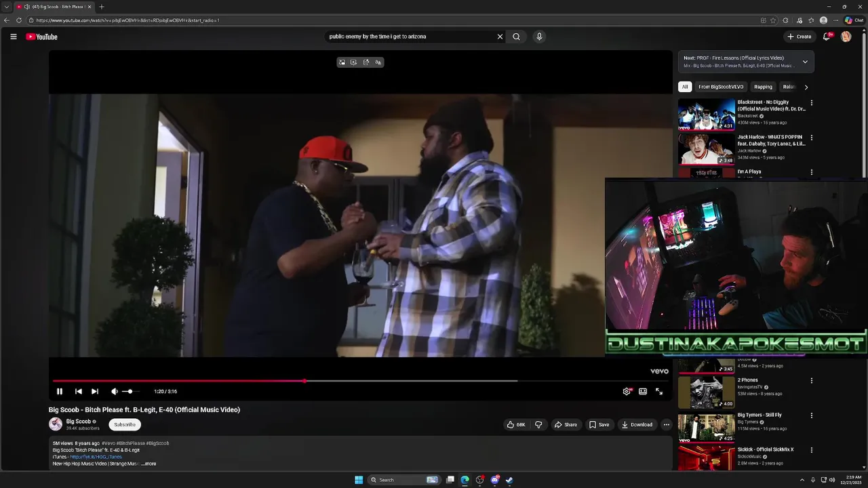Share the video

[x=566, y=425]
